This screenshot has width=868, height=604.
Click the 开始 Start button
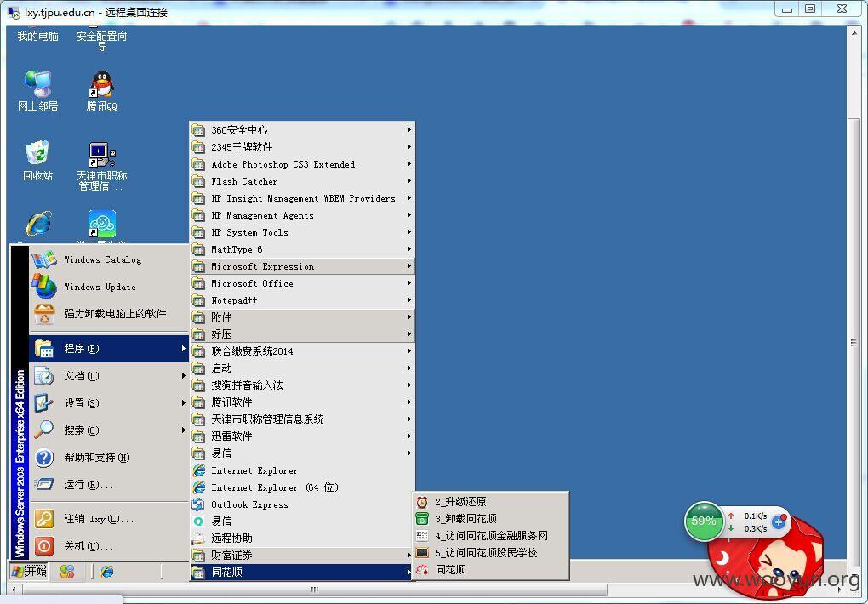pyautogui.click(x=29, y=572)
